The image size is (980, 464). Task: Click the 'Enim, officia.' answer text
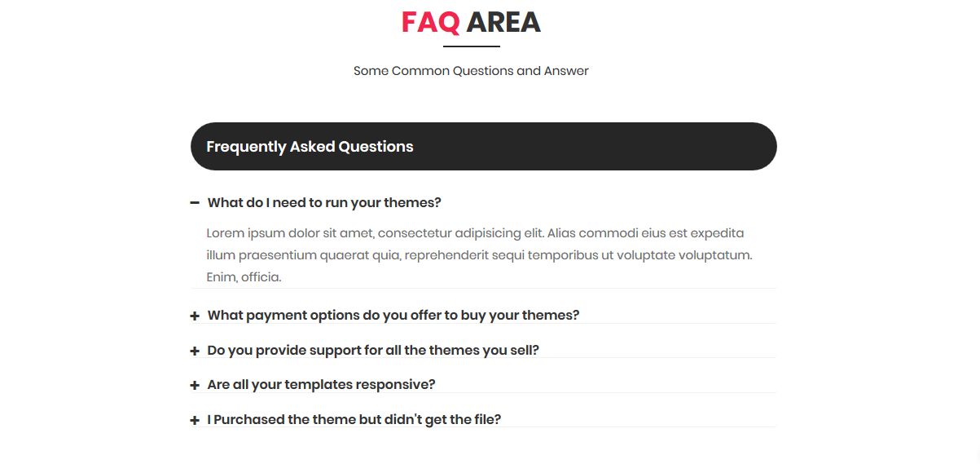[244, 276]
